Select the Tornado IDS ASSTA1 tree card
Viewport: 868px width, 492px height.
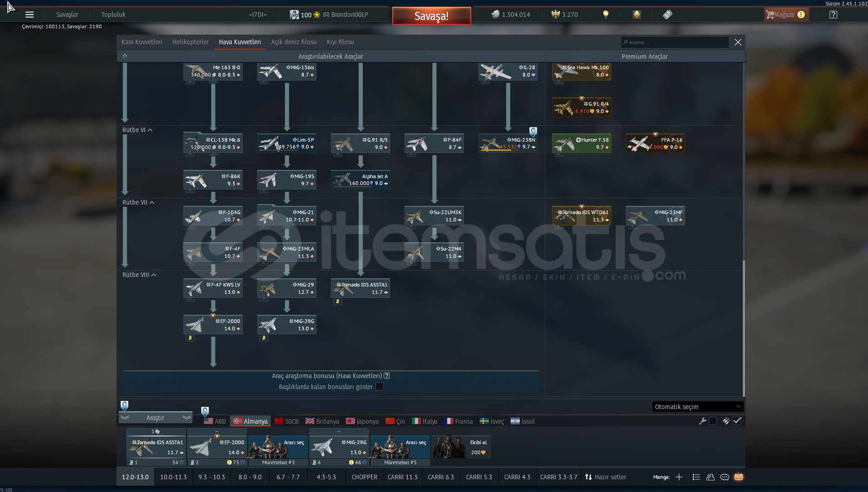tap(360, 288)
